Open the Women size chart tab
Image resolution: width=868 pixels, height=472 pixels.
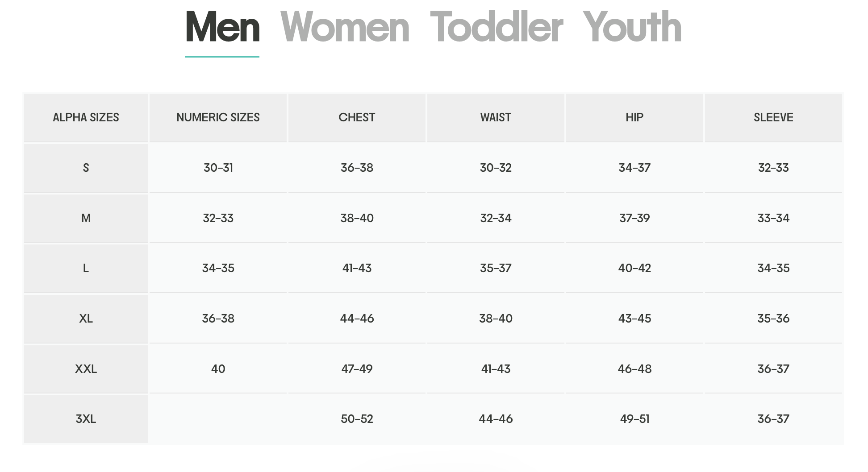345,28
